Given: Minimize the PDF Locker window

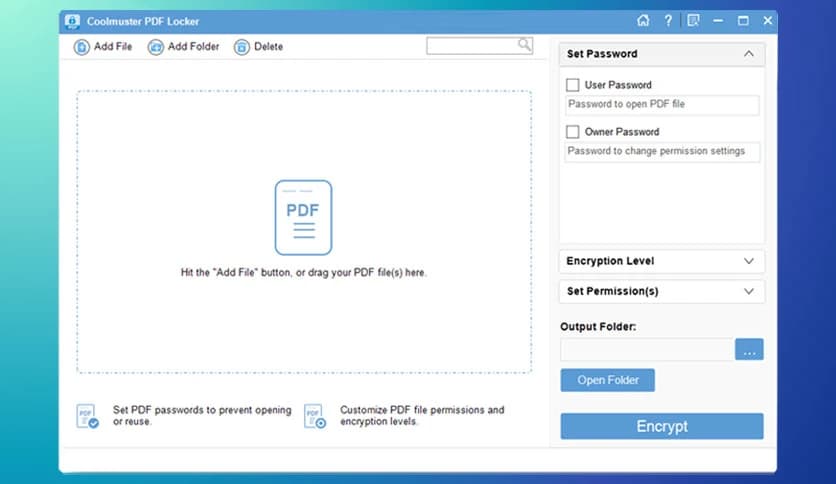Looking at the screenshot, I should point(718,21).
